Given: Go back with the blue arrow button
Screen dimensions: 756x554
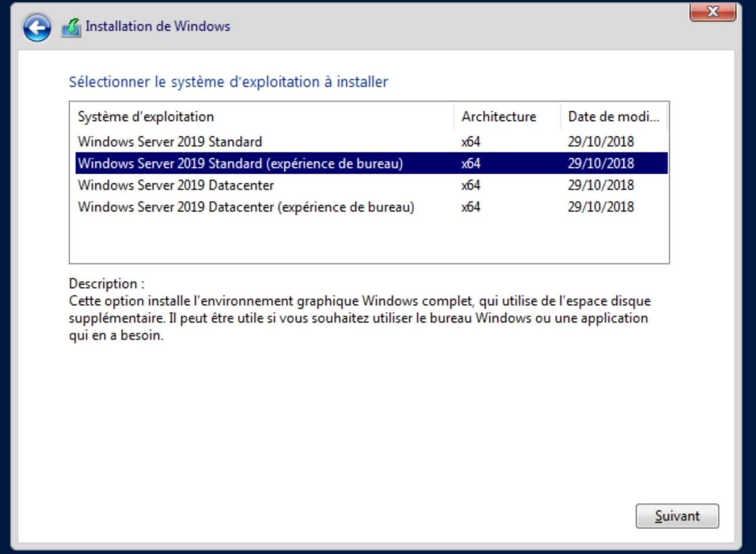Looking at the screenshot, I should coord(37,28).
